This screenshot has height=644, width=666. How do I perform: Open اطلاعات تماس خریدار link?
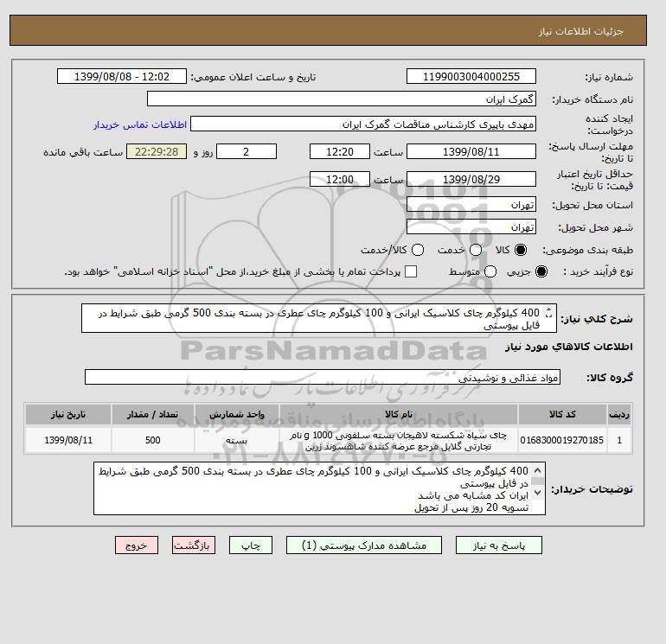click(140, 124)
